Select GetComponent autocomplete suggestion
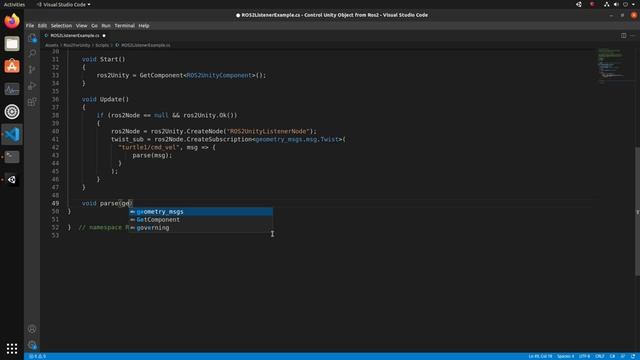The width and height of the screenshot is (640, 360). [201, 220]
